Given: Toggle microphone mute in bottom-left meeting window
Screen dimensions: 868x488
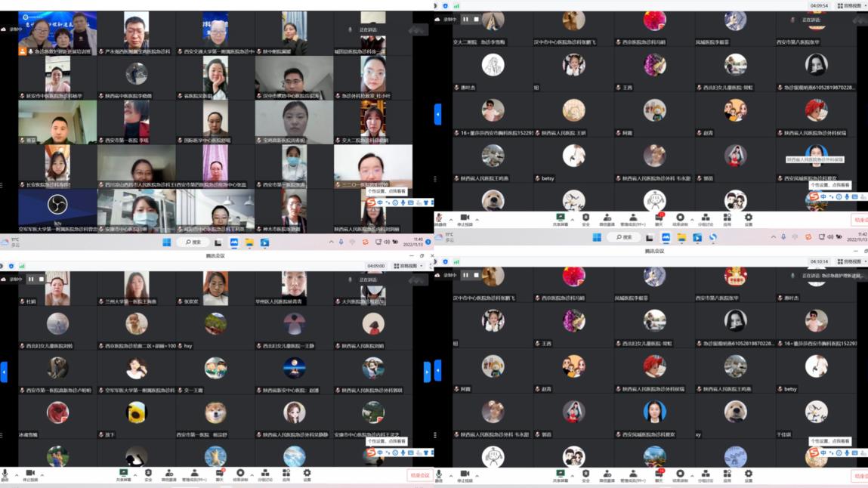Looking at the screenshot, I should tap(6, 474).
